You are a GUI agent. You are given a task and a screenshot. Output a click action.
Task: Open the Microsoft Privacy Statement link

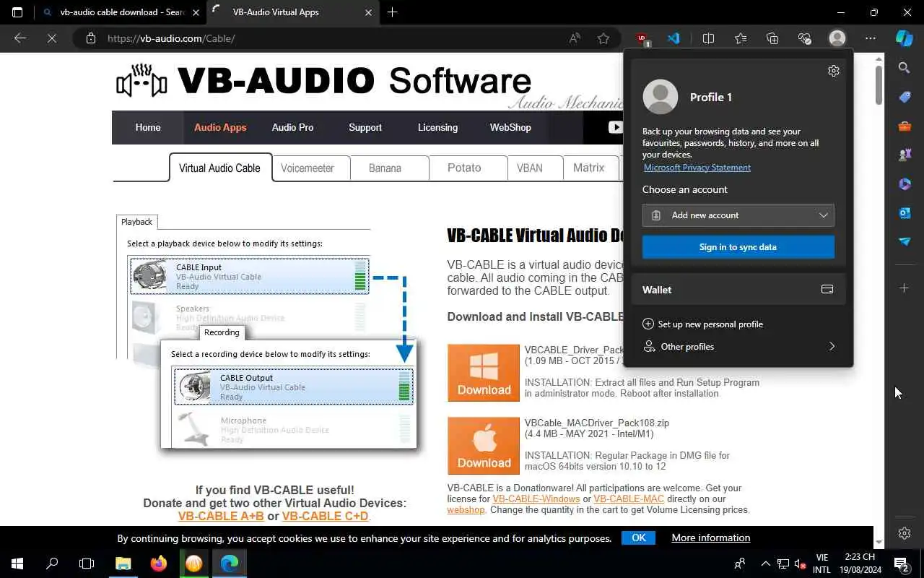(697, 168)
